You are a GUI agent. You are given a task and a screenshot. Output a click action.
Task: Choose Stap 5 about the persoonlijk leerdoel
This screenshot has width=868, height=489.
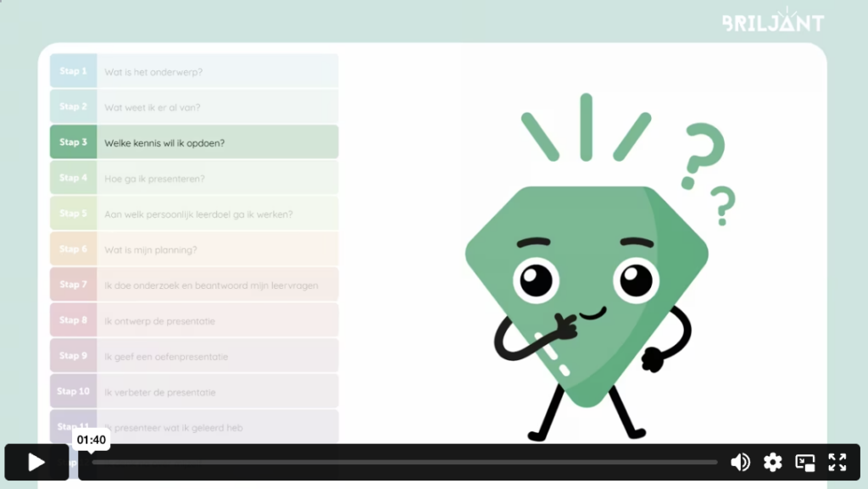194,214
